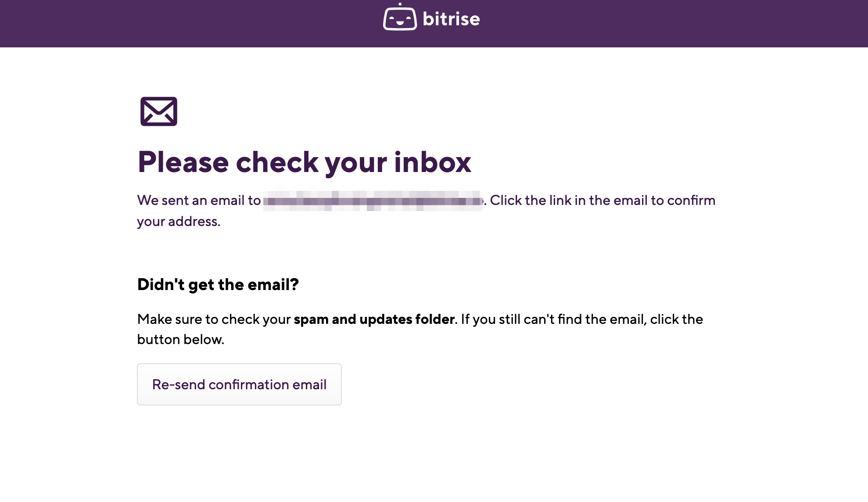Select the 'We sent an email to' sentence
The width and height of the screenshot is (868, 502).
point(197,201)
